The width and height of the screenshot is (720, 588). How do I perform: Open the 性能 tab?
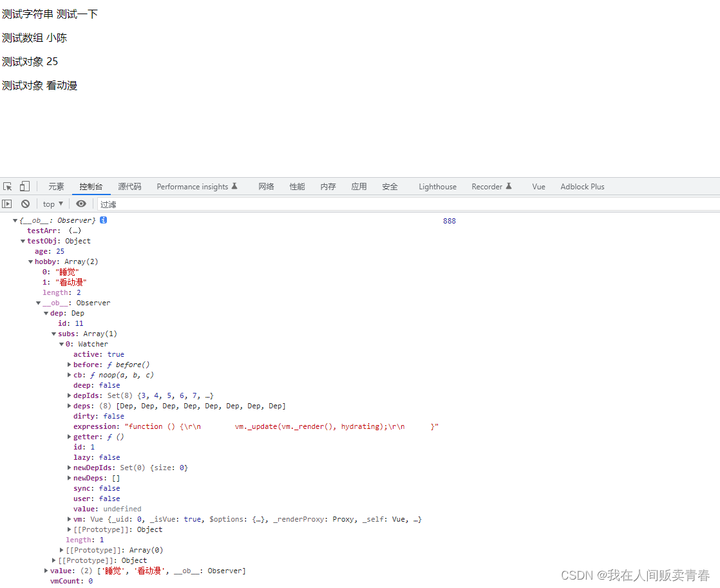click(x=297, y=187)
